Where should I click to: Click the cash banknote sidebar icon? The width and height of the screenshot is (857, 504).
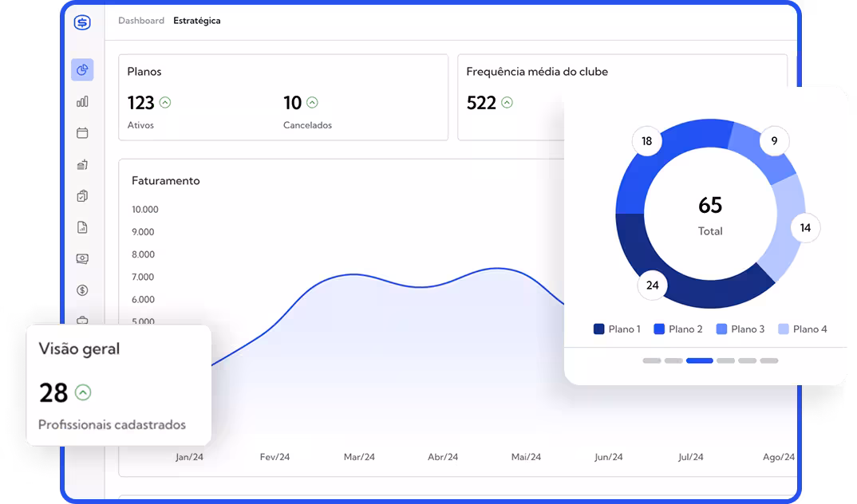pyautogui.click(x=82, y=259)
